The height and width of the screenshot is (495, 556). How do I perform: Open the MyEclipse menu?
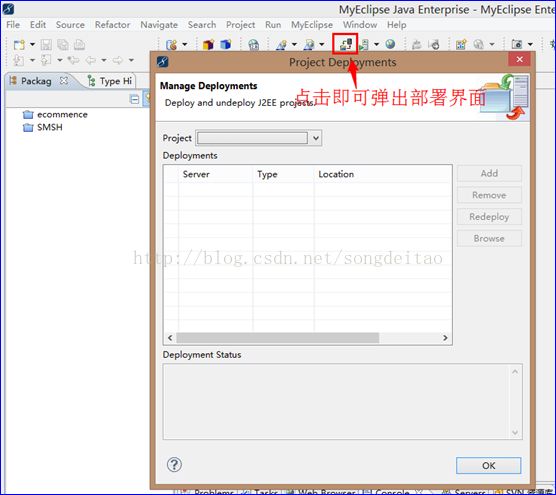pyautogui.click(x=312, y=25)
